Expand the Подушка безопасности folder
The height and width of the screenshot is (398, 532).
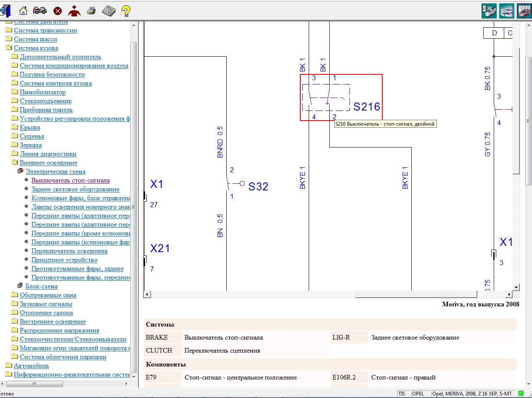point(52,74)
